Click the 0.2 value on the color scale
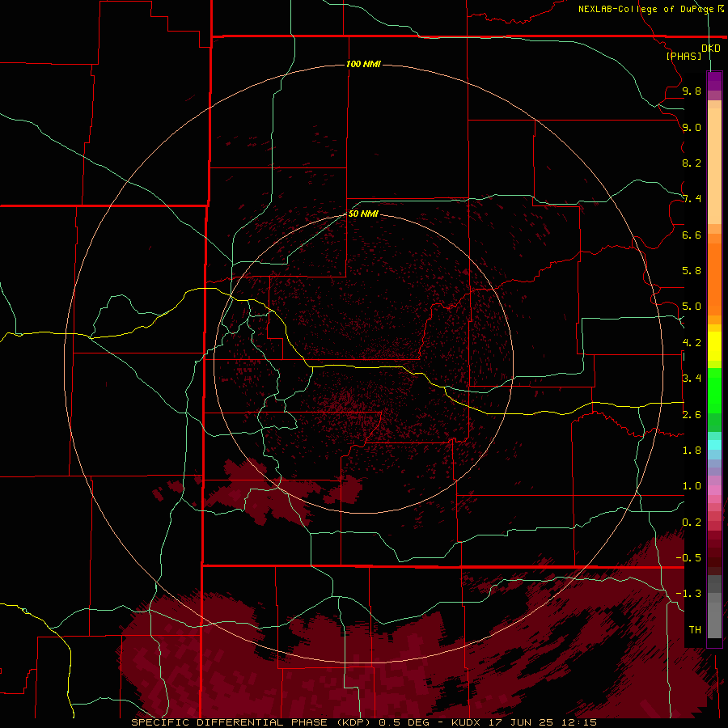The width and height of the screenshot is (728, 728). (x=692, y=523)
